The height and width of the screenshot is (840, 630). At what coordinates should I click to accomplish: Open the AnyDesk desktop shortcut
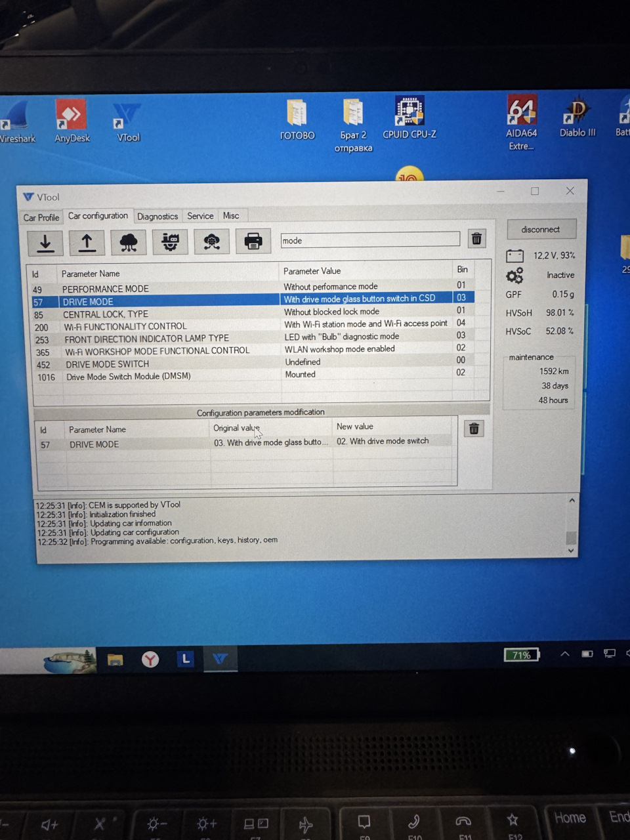click(x=72, y=121)
